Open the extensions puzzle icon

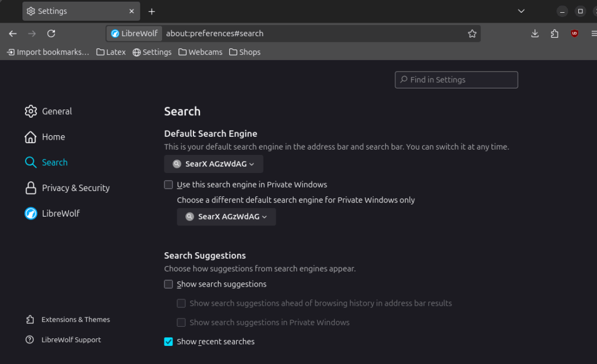(x=554, y=34)
